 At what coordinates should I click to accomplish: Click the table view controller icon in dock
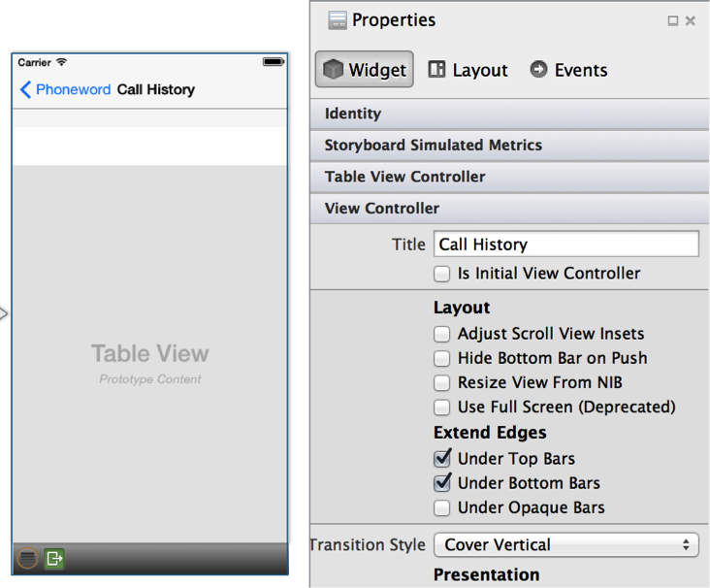pyautogui.click(x=28, y=558)
